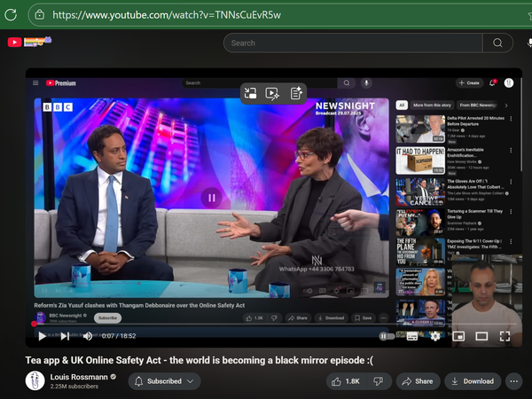This screenshot has height=399, width=532.
Task: Reload the page with the refresh icon
Action: click(x=11, y=14)
